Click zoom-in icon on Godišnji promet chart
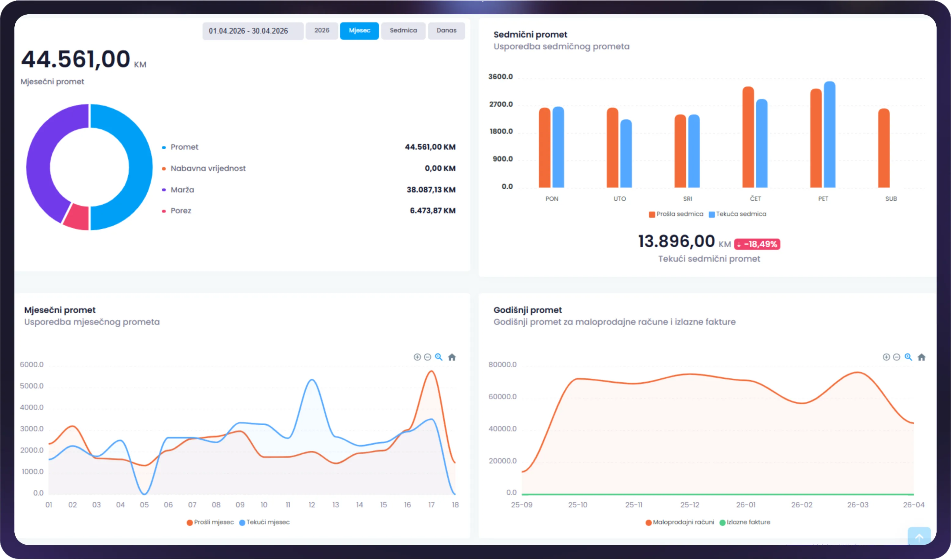Screen dimensions: 951x560 886,357
